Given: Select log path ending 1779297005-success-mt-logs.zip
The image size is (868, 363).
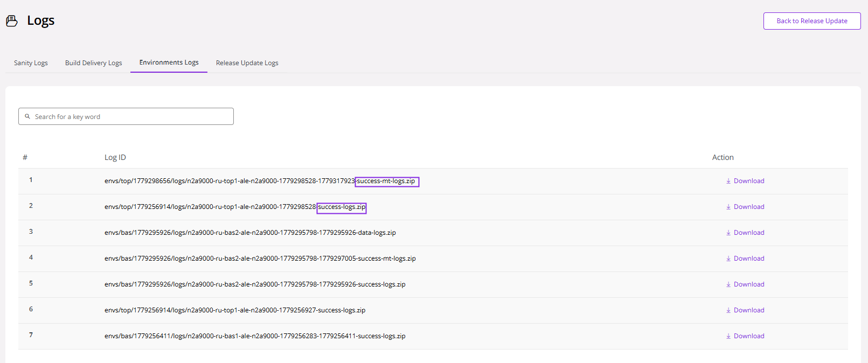Looking at the screenshot, I should [260, 259].
